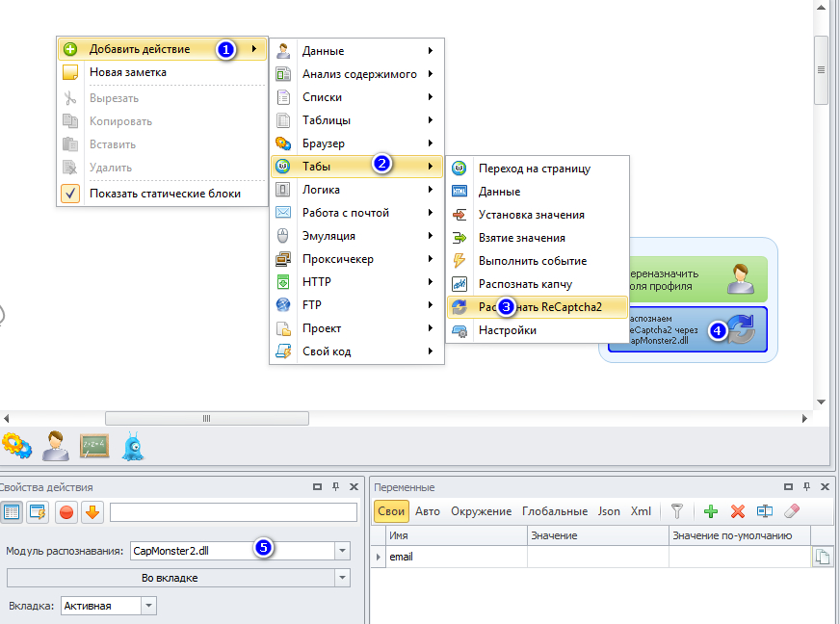
Task: Click the chalkboard math icon
Action: tap(94, 446)
